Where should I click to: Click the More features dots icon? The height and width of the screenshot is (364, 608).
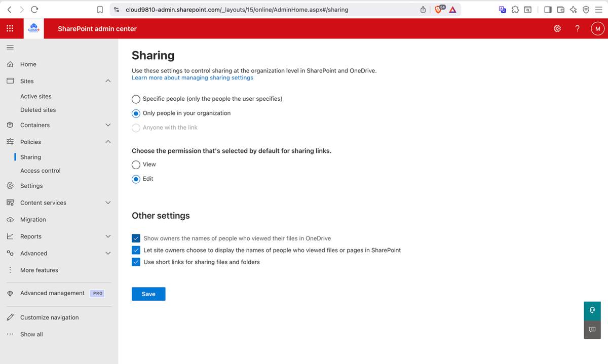pyautogui.click(x=10, y=270)
